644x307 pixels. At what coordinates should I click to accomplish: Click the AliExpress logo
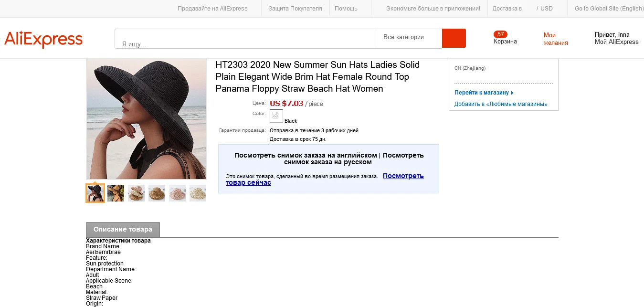(43, 40)
